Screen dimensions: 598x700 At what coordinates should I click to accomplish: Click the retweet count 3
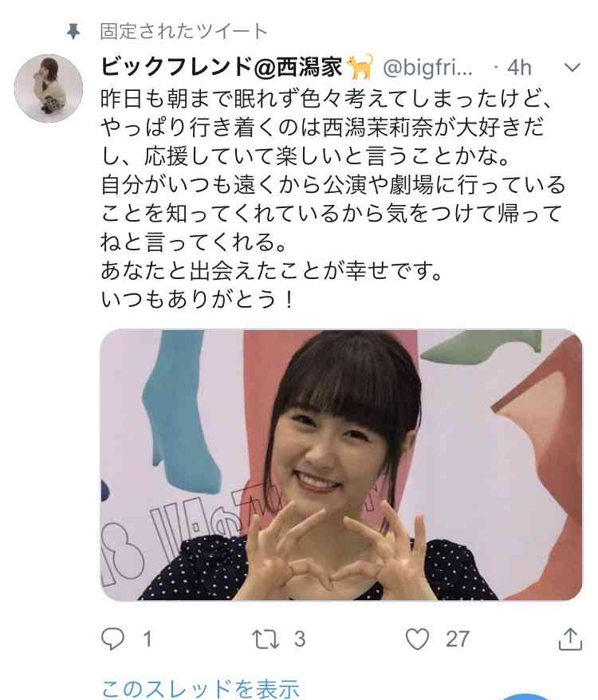click(x=300, y=639)
